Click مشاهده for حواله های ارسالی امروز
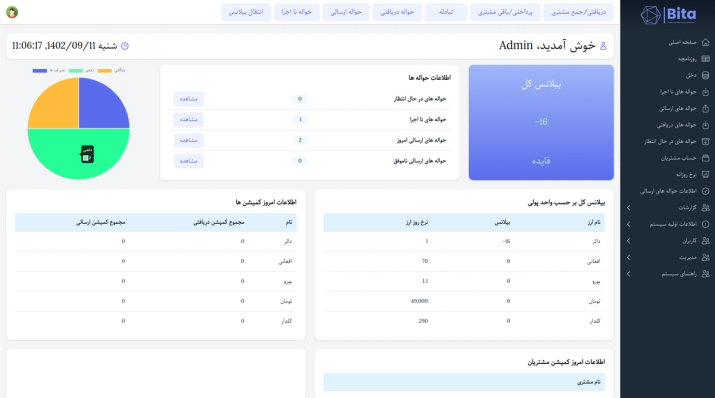Screen dimensions: 715x398 (188, 140)
